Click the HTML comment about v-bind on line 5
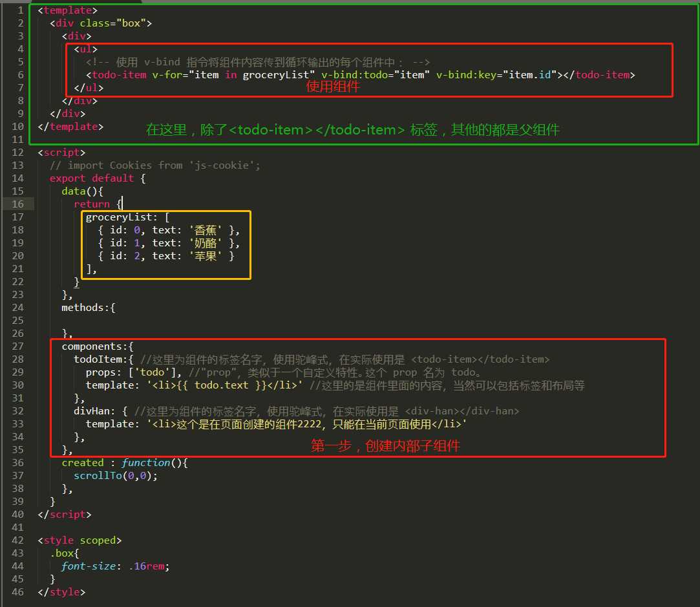The image size is (700, 607). pos(258,62)
